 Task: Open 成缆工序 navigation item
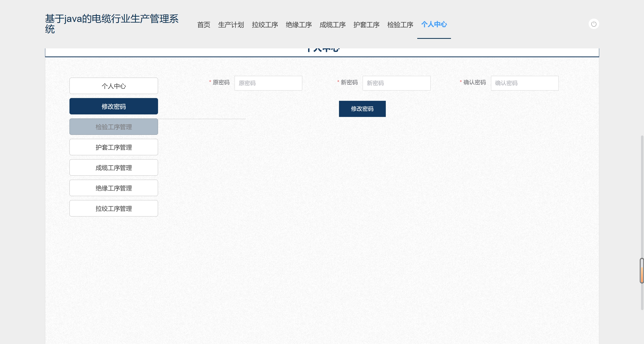tap(332, 24)
